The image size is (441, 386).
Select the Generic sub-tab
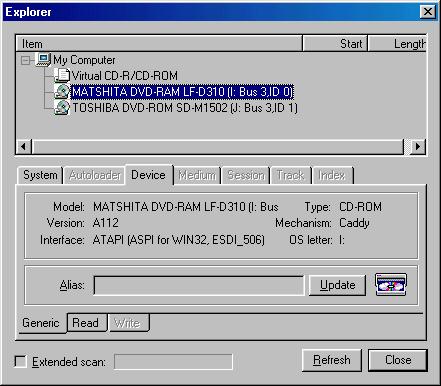[41, 323]
